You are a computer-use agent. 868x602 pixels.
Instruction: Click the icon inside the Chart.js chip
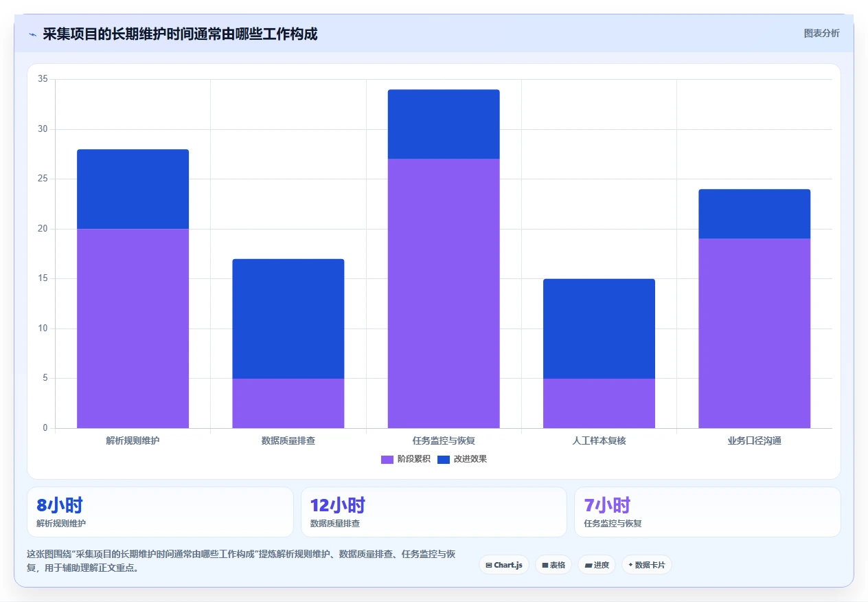[x=488, y=566]
